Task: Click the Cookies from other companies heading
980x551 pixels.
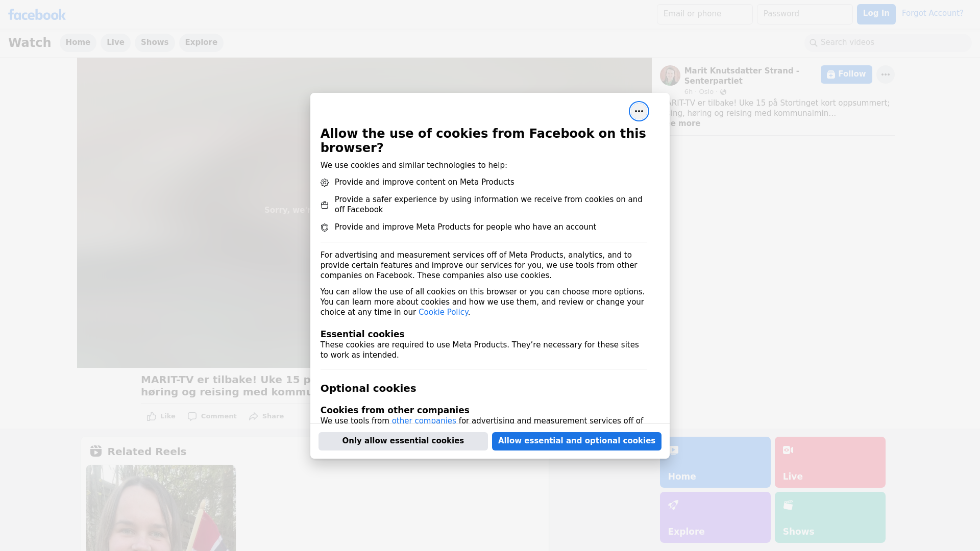Action: click(x=395, y=410)
